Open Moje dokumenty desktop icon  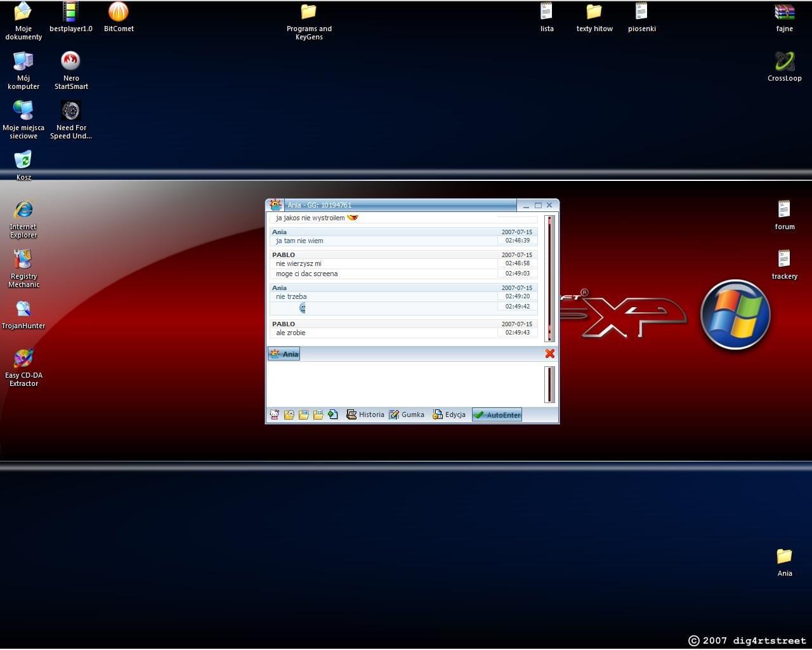(23, 21)
